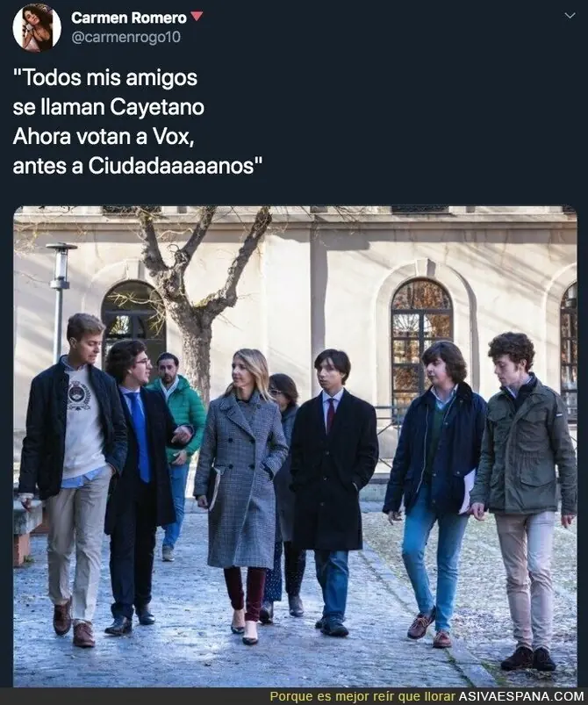
Task: Click the word 'Cayetano' in the tweet text
Action: (157, 107)
